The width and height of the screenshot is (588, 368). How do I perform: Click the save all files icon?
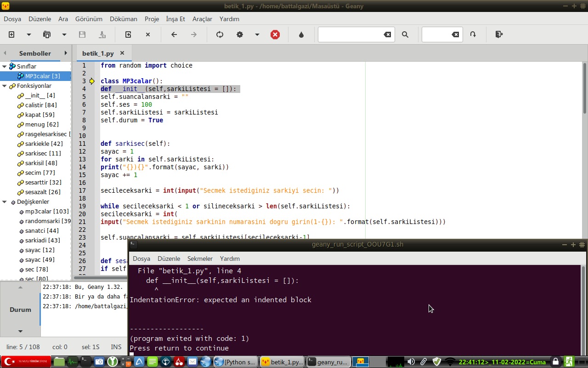(x=102, y=34)
